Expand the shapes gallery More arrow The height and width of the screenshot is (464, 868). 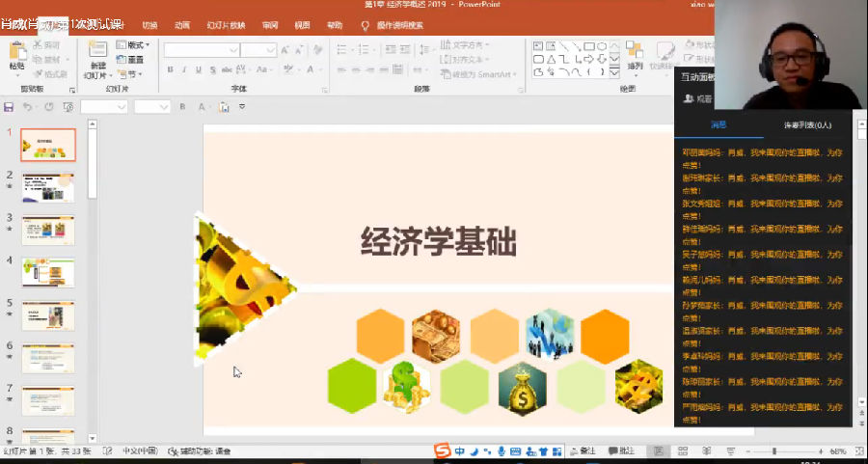[614, 72]
